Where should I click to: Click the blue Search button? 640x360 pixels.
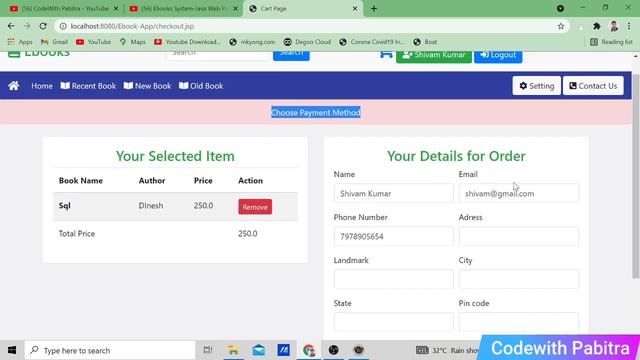[291, 56]
